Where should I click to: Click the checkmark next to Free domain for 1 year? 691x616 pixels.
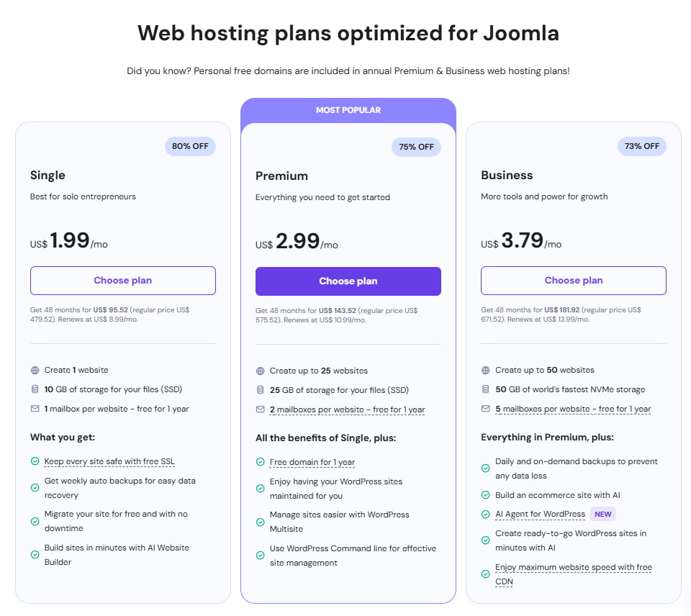pos(261,462)
